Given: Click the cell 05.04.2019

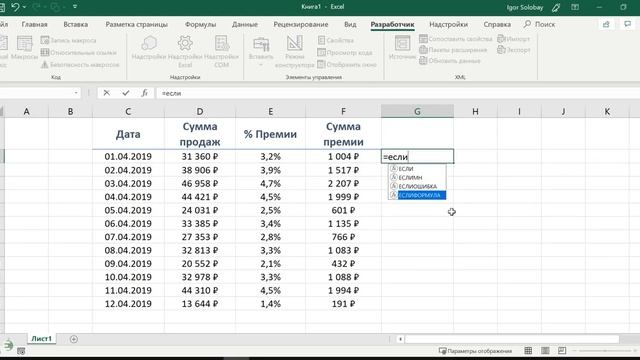Looking at the screenshot, I should (x=128, y=210).
